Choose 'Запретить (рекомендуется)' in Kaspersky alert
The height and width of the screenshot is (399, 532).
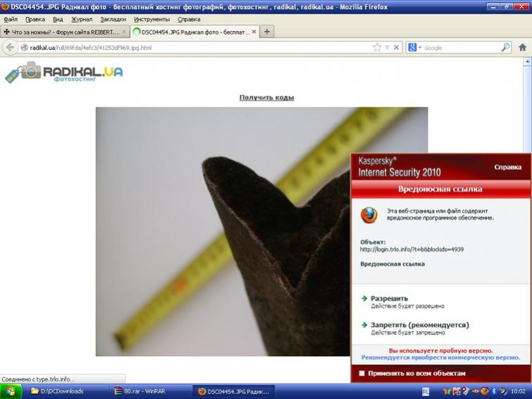coord(419,325)
